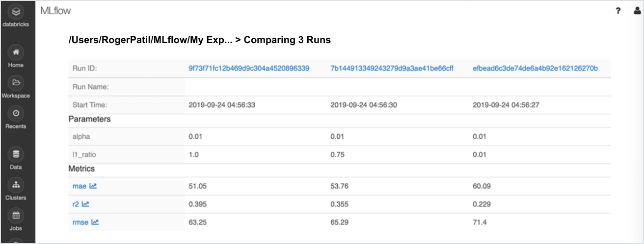The image size is (644, 244).
Task: Open run ID starting with 9f73f71f
Action: (x=249, y=68)
